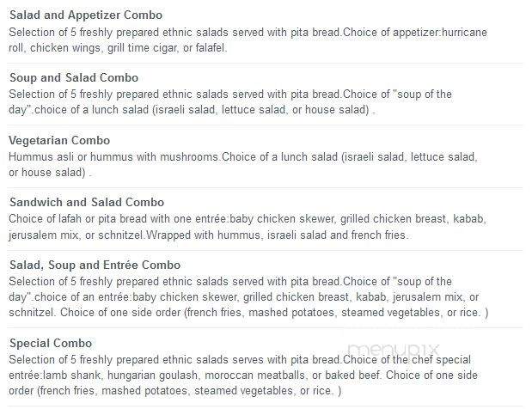Image resolution: width=532 pixels, height=409 pixels.
Task: Open the Special Combo menu item
Action: [51, 343]
